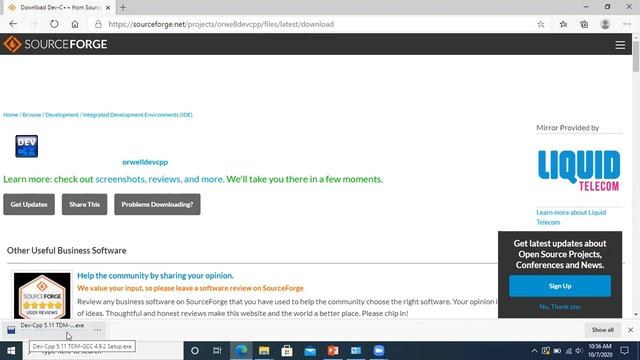
Task: Open the Integrated Development Environments breadcrumb
Action: 138,115
